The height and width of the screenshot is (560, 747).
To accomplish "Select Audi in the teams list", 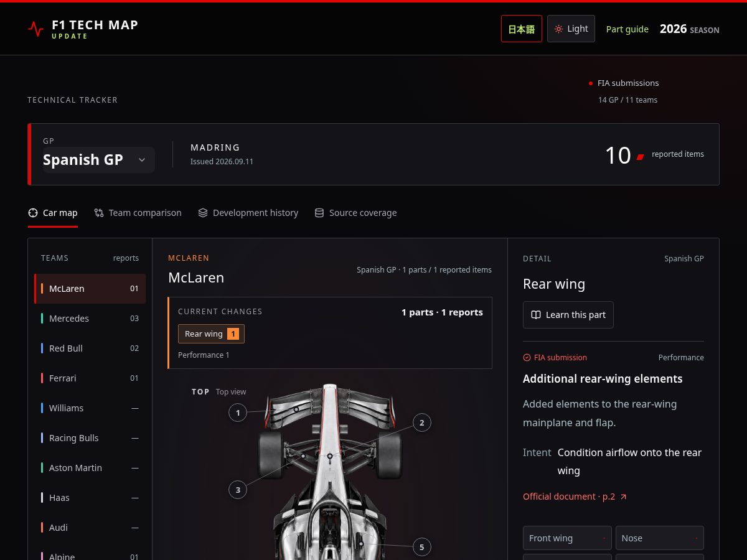I will tap(90, 528).
